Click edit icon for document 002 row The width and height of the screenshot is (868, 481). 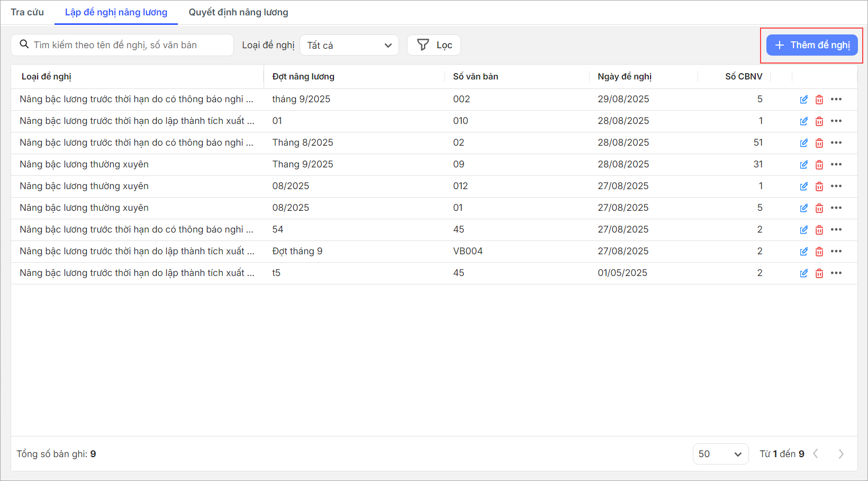pos(803,100)
